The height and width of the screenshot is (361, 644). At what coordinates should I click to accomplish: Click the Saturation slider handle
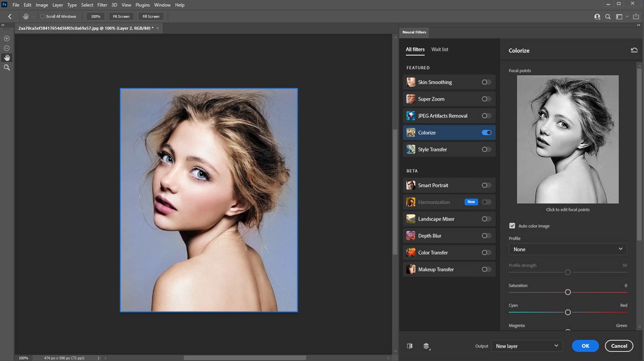click(568, 292)
